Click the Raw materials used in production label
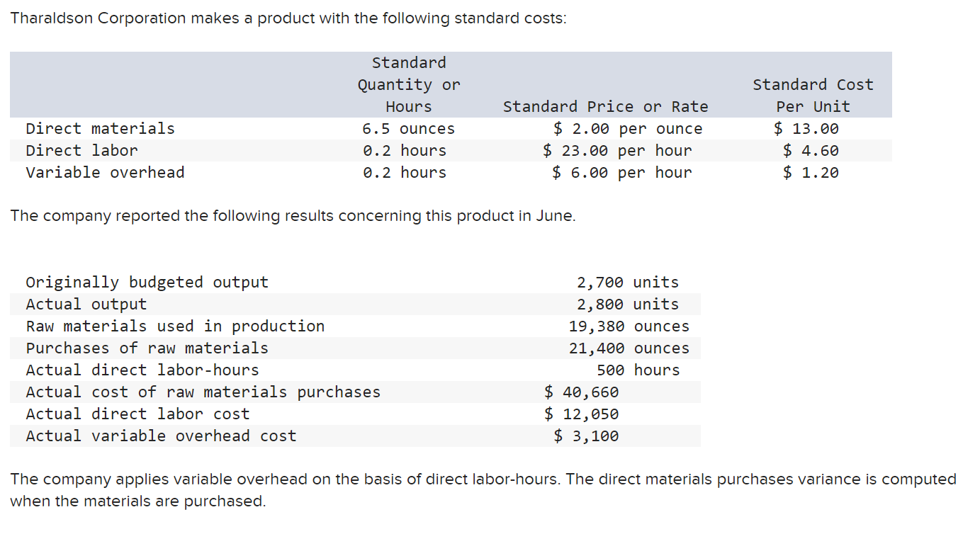This screenshot has width=980, height=534. click(176, 326)
